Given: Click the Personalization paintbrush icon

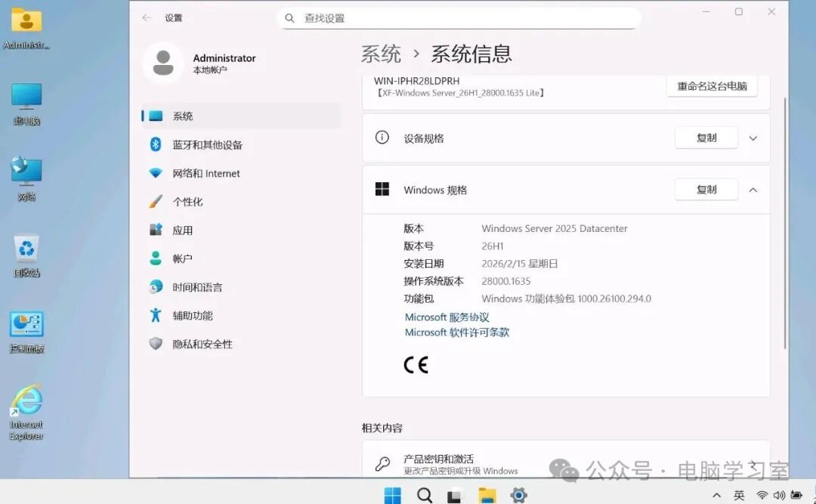Looking at the screenshot, I should 156,202.
